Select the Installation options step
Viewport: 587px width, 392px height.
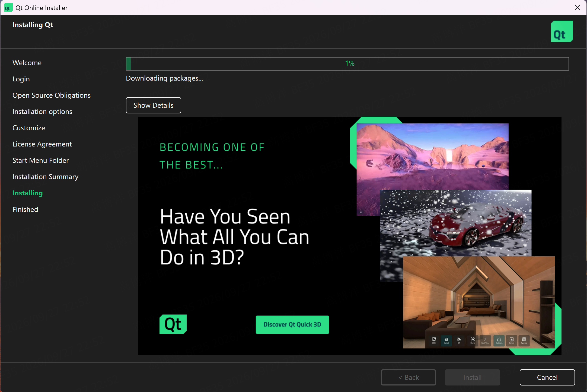(42, 111)
